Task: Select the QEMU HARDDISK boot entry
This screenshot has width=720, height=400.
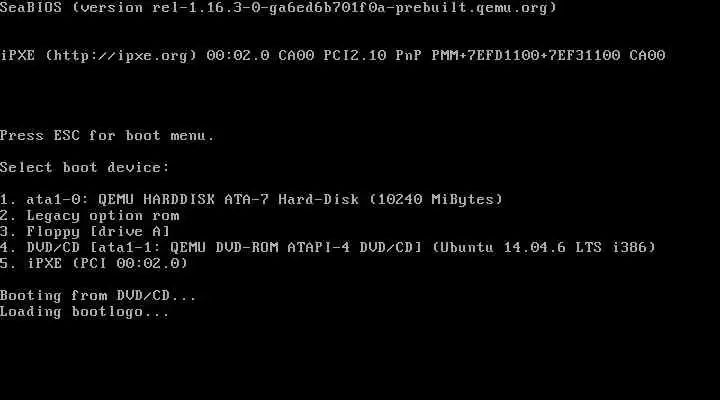Action: [251, 199]
